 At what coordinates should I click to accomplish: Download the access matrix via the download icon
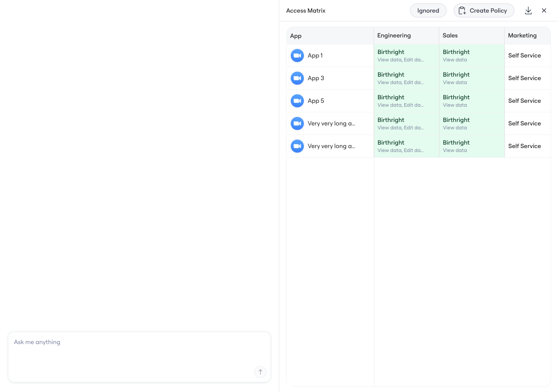pos(528,10)
